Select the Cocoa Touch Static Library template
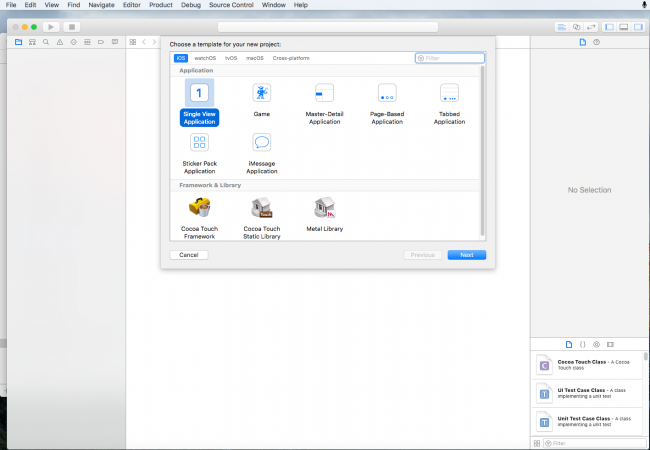The height and width of the screenshot is (450, 650). 262,218
